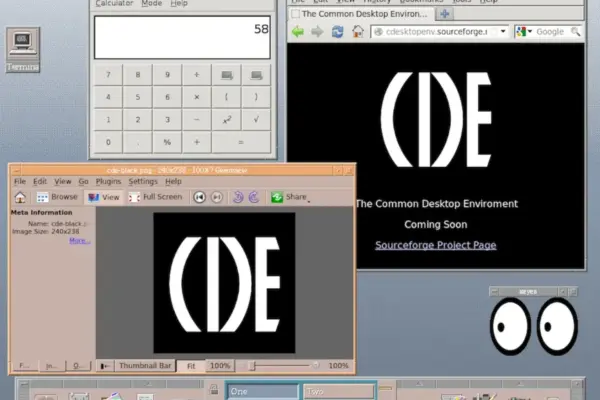
Task: Open the Share dropdown in Gwenview
Action: 290,197
